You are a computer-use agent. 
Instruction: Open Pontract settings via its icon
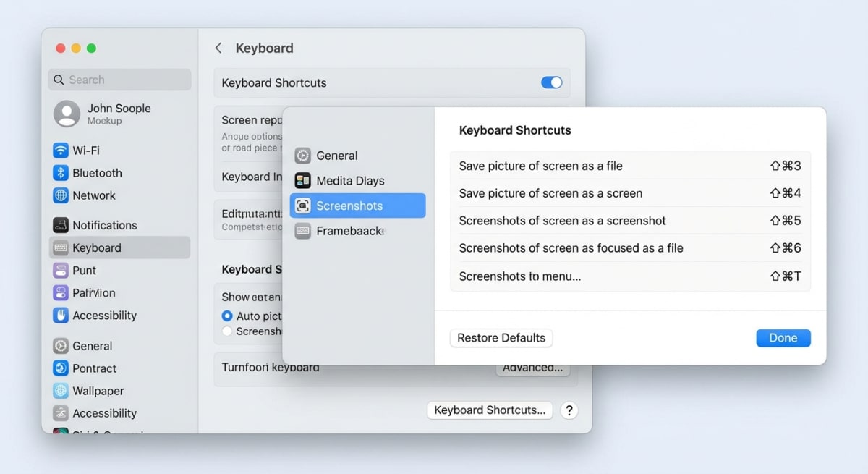click(x=61, y=368)
